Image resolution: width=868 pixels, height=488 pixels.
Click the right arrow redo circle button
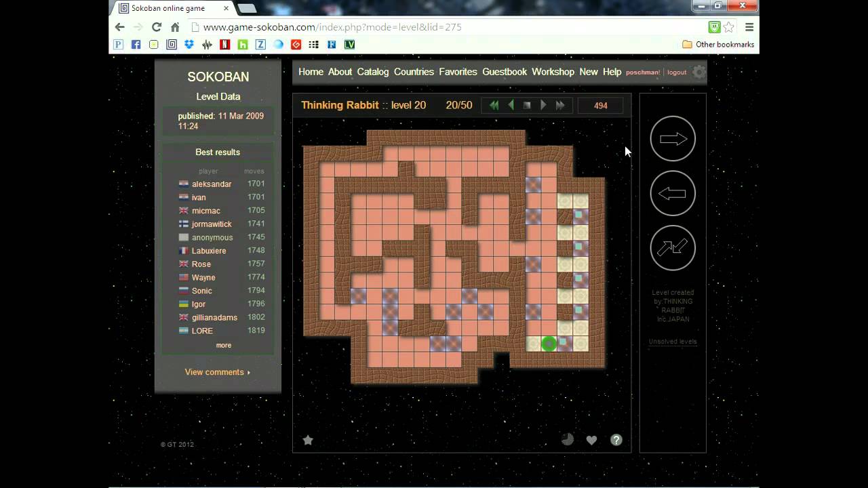(x=673, y=139)
